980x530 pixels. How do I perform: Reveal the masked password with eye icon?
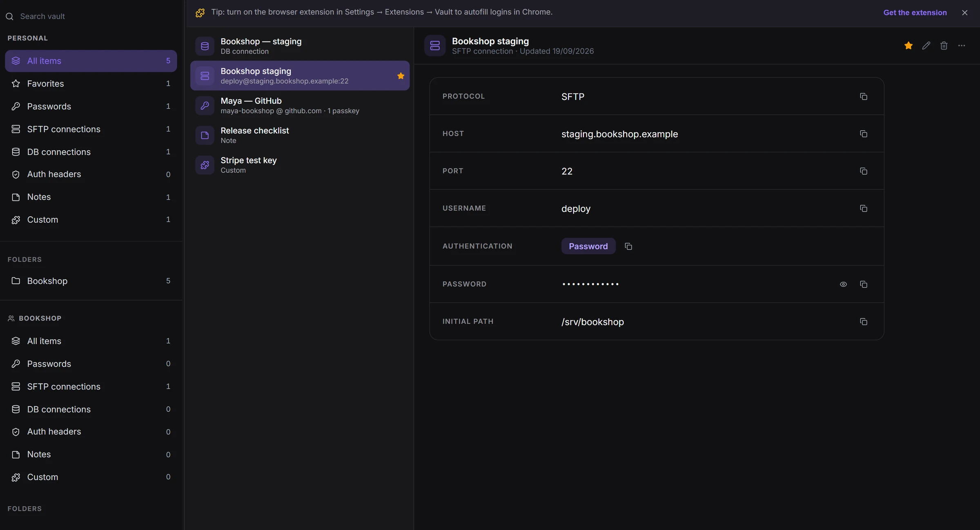pos(843,284)
